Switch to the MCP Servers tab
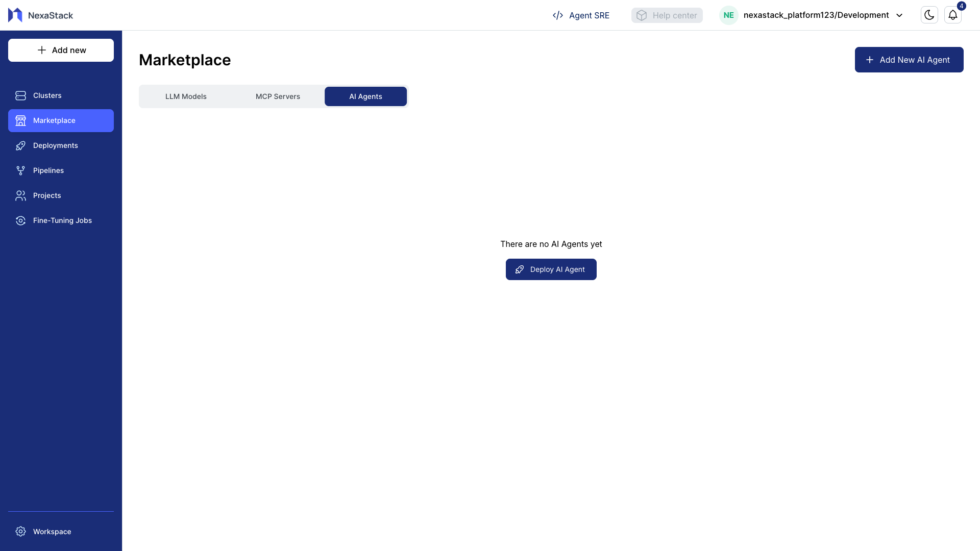980x551 pixels. (x=278, y=96)
